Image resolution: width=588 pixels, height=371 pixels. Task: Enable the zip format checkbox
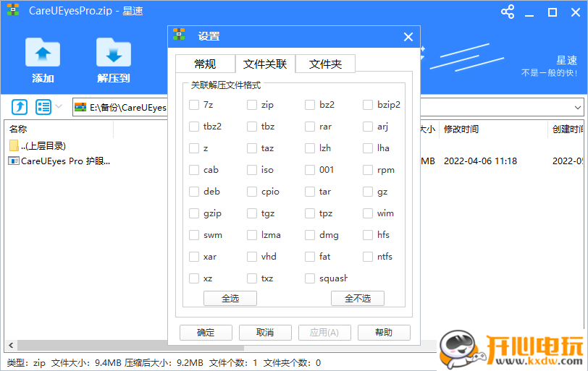(x=252, y=105)
